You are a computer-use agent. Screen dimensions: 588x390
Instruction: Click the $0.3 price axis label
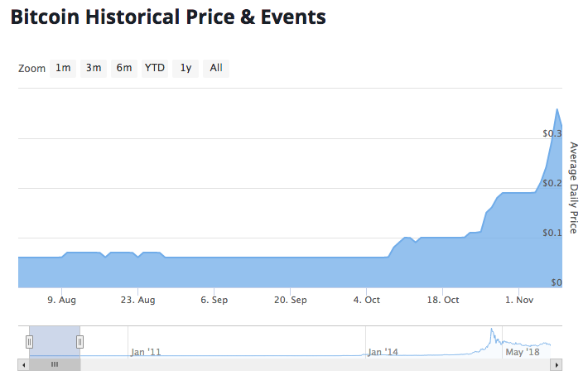pos(552,133)
